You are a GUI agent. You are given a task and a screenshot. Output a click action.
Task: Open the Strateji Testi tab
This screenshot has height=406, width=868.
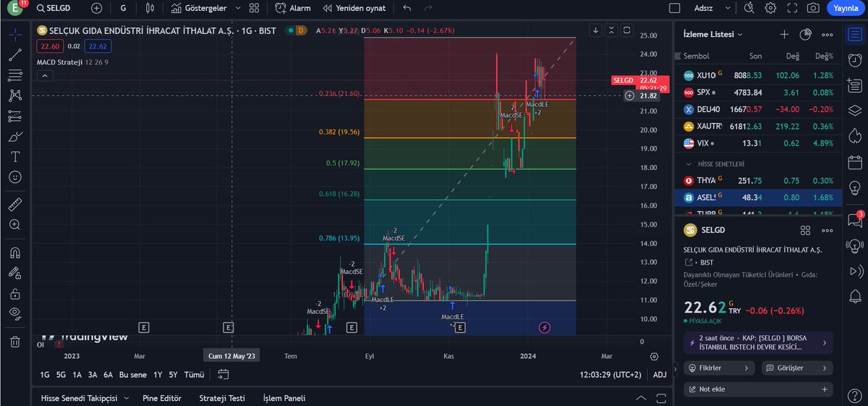click(x=223, y=398)
